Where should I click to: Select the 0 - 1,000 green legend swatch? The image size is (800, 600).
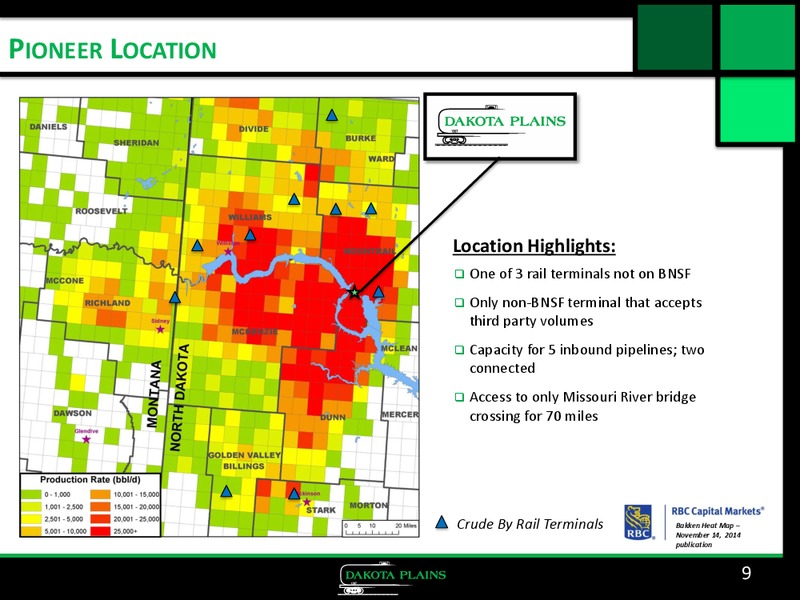tap(32, 494)
